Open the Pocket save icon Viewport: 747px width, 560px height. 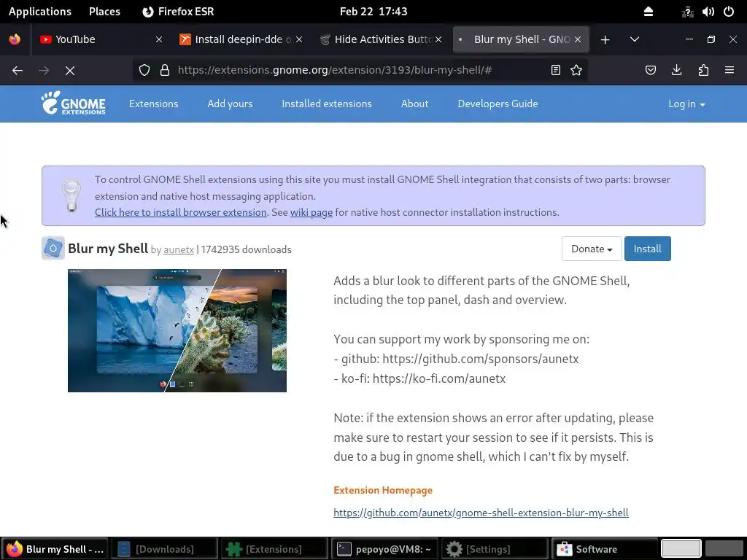coord(650,71)
